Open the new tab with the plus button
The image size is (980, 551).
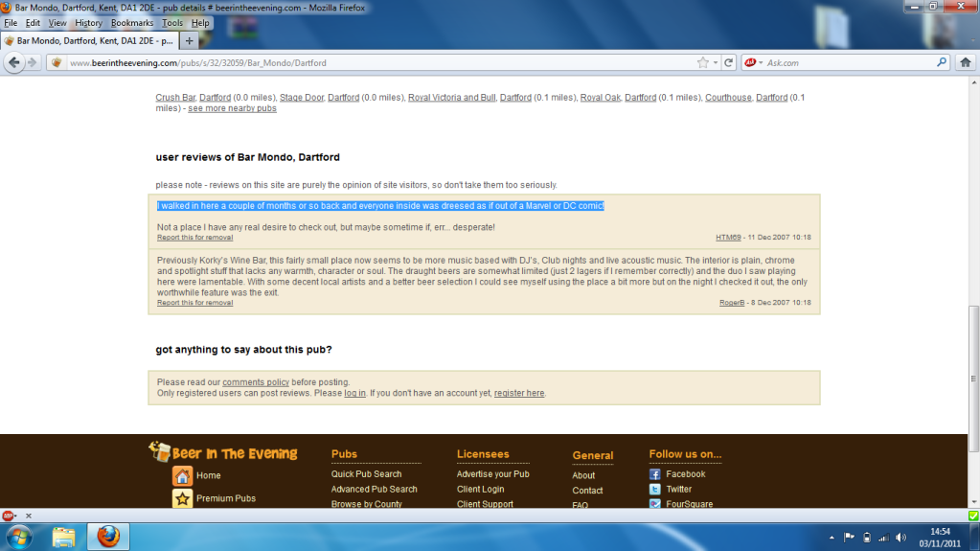[190, 41]
